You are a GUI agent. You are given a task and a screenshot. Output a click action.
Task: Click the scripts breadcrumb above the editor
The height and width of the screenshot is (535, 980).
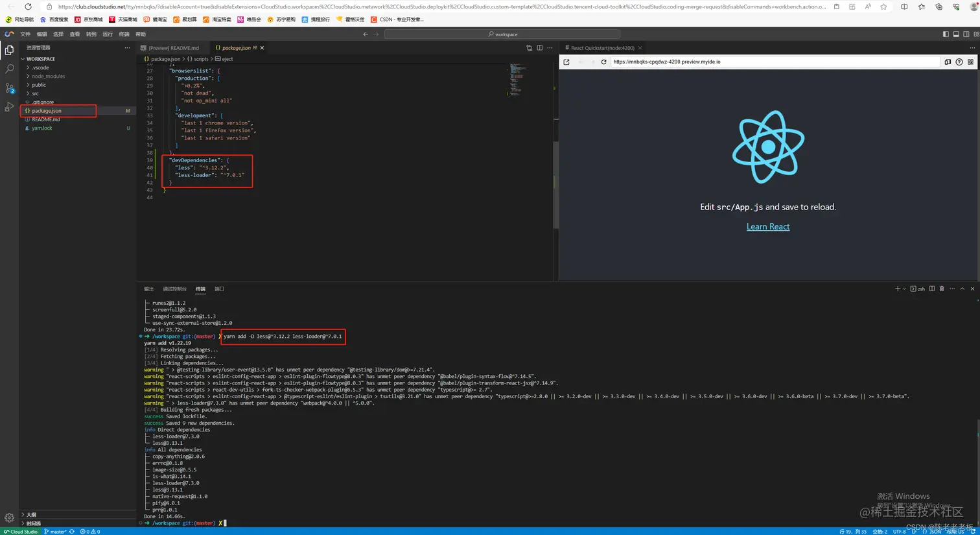[198, 59]
